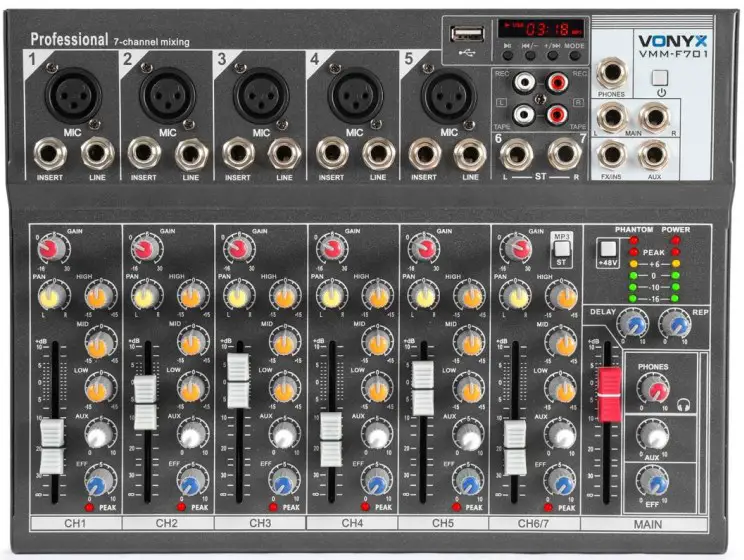Click the channel 3 LINE jack
This screenshot has width=744, height=560.
[x=284, y=154]
